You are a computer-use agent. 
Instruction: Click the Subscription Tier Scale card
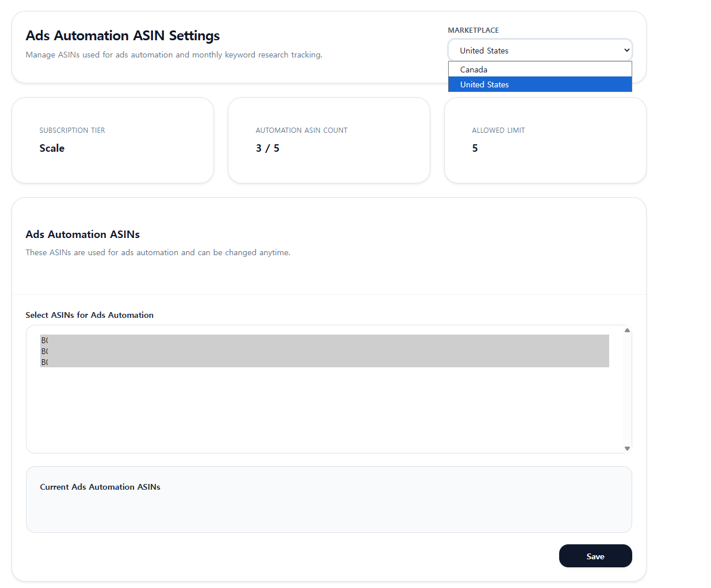pyautogui.click(x=113, y=140)
